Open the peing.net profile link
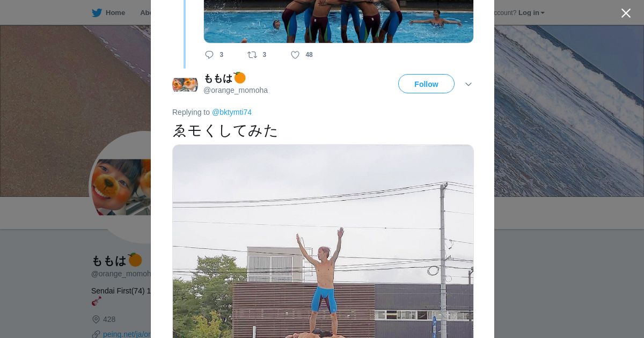The image size is (644, 338). coord(127,334)
